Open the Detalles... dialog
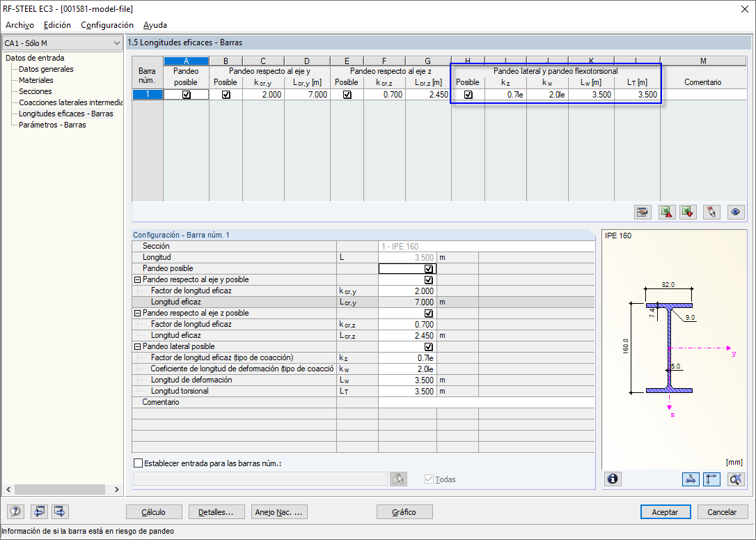 pos(216,512)
